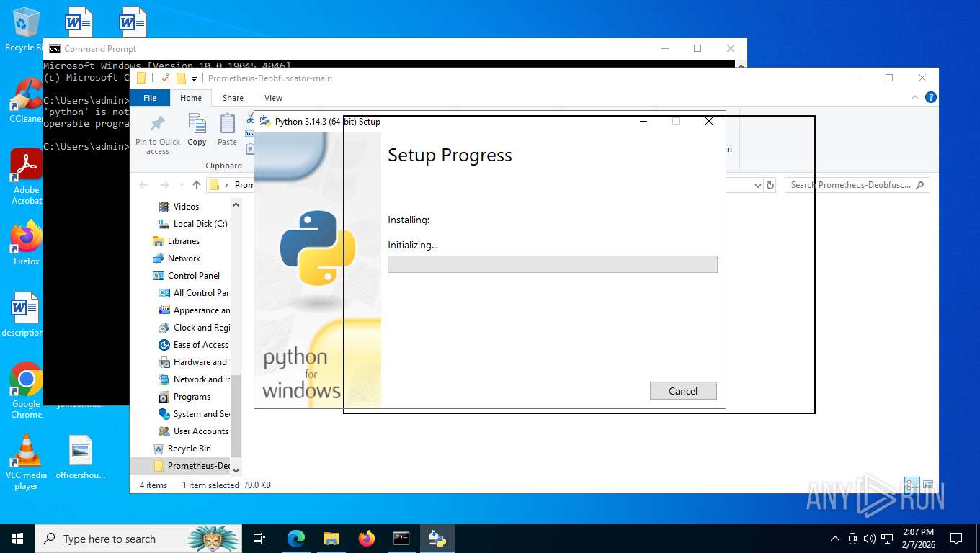This screenshot has height=553, width=980.
Task: Click the Copy ribbon button
Action: [x=197, y=130]
